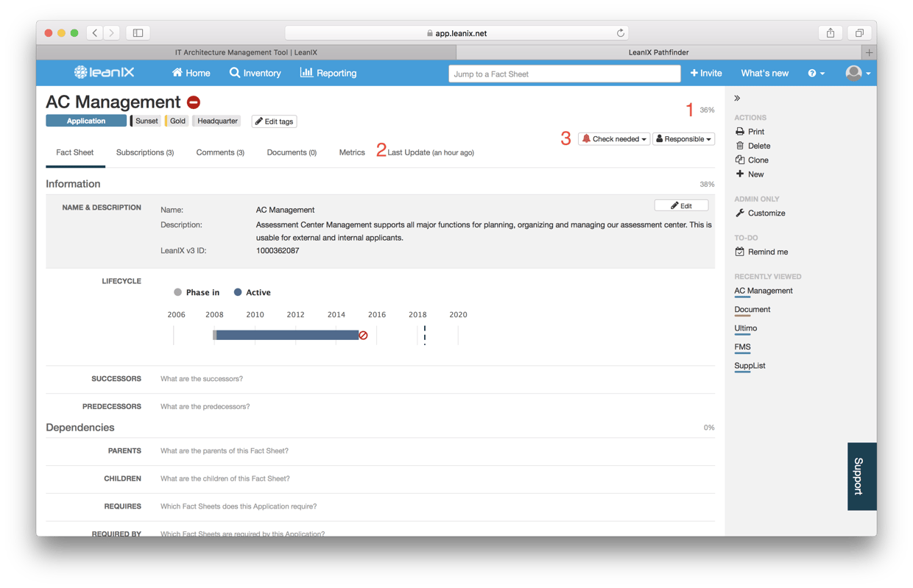Click the Jump to a Fact Sheet field

564,74
